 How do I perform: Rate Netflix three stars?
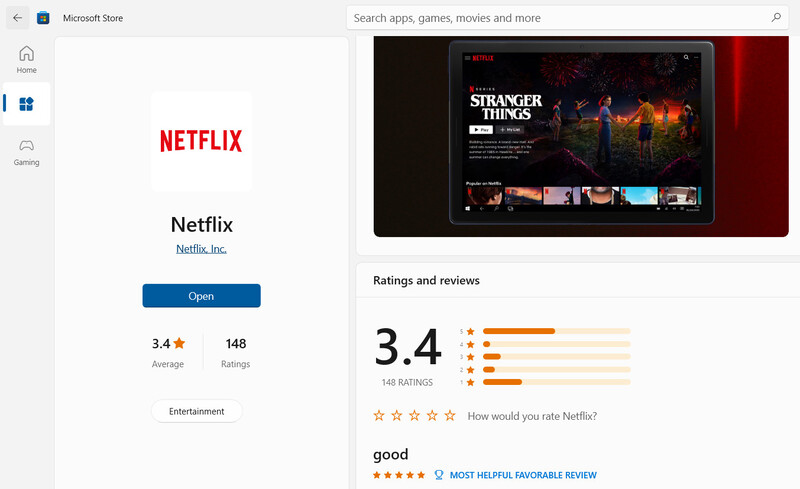point(414,415)
